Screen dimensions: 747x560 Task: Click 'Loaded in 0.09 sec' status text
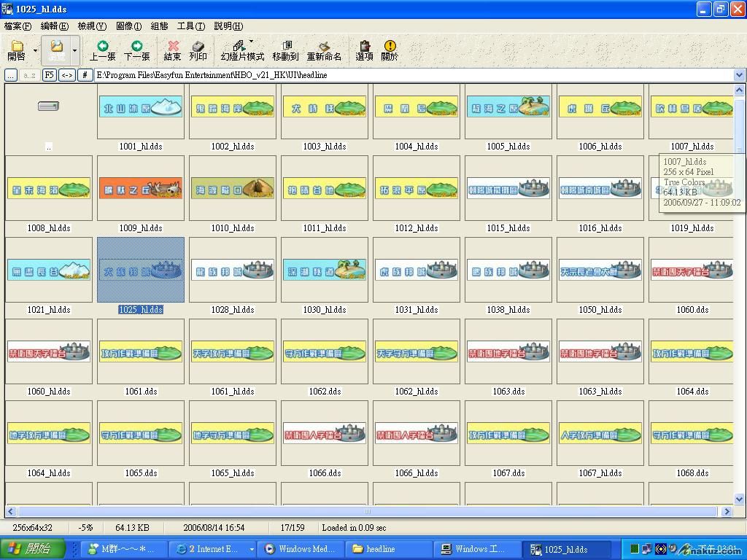coord(354,528)
